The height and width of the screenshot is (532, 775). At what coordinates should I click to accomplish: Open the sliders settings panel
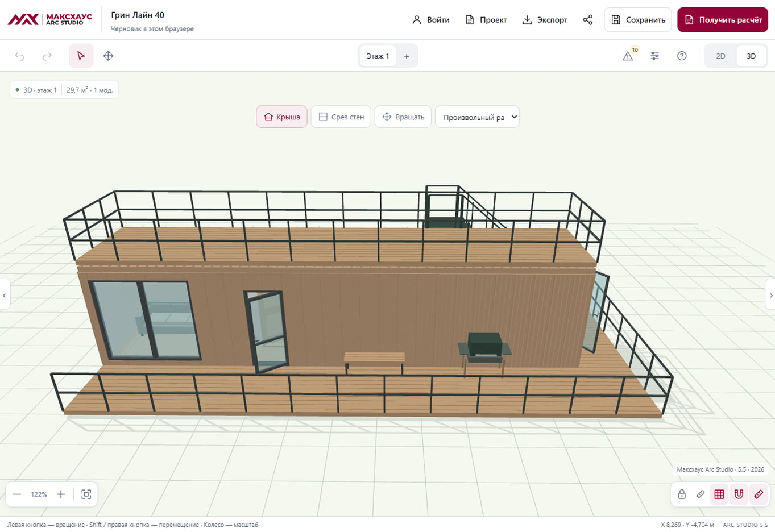tap(655, 56)
